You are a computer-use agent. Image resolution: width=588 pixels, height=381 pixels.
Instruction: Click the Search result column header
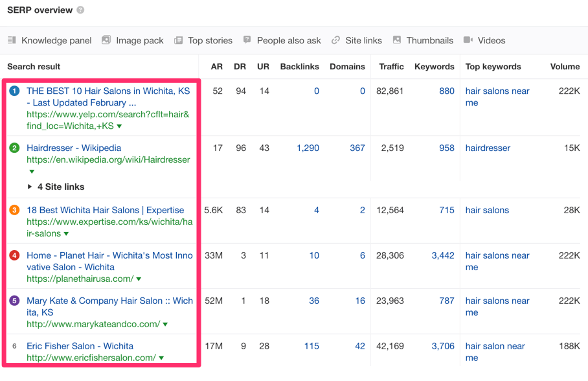point(34,67)
